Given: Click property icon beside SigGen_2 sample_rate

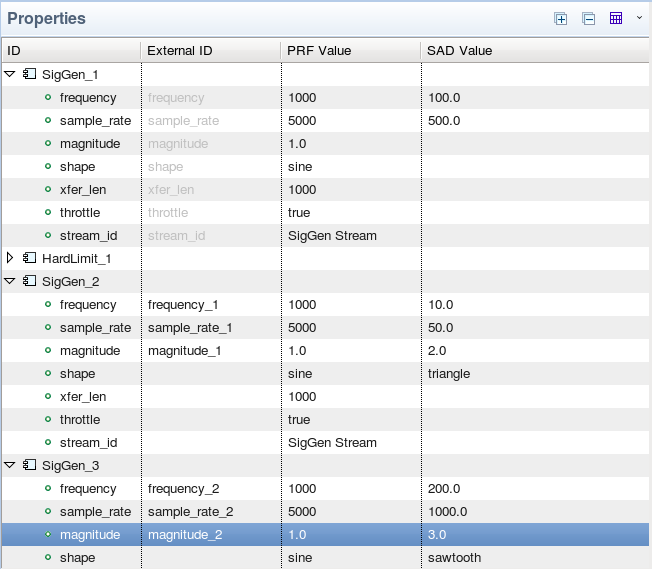Looking at the screenshot, I should [48, 327].
